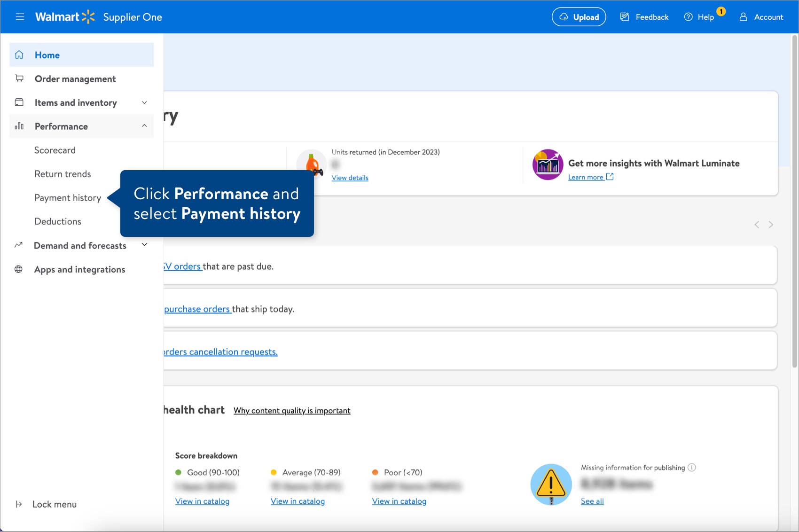Open the Account menu
This screenshot has height=532, width=799.
(761, 17)
